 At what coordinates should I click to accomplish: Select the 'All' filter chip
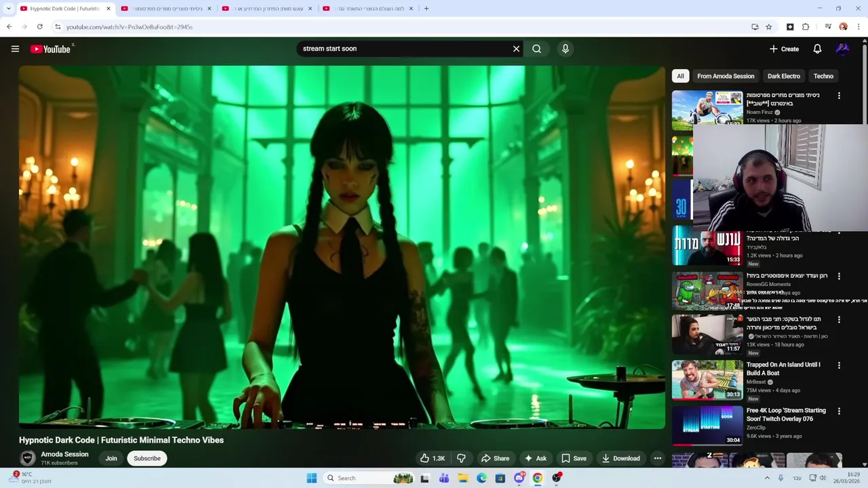(x=680, y=76)
